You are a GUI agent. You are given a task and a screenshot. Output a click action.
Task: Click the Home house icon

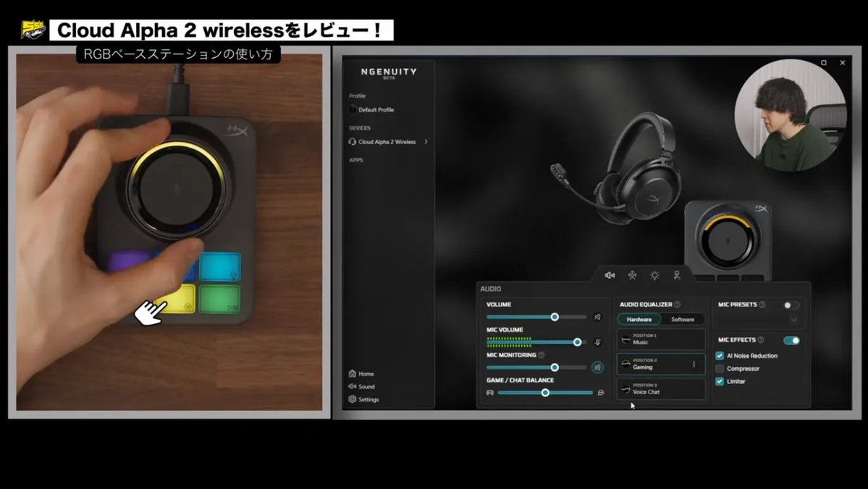pyautogui.click(x=352, y=374)
